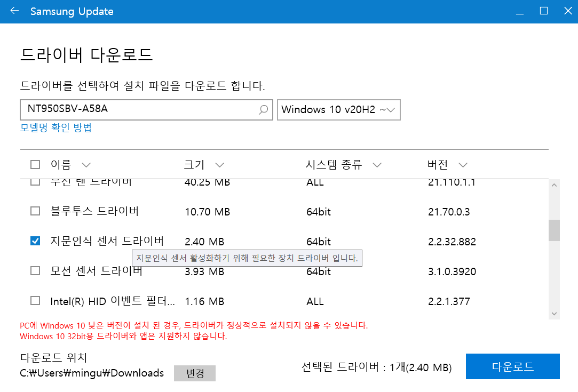This screenshot has height=392, width=578.
Task: Click the 변경 button for download location
Action: [x=195, y=373]
